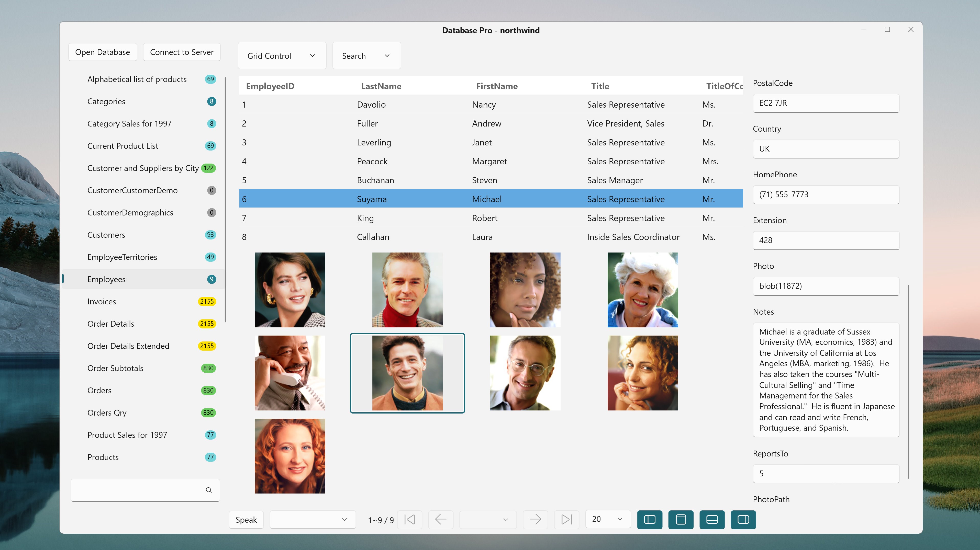Go to the previous page arrow
Image resolution: width=980 pixels, height=550 pixels.
(x=441, y=519)
